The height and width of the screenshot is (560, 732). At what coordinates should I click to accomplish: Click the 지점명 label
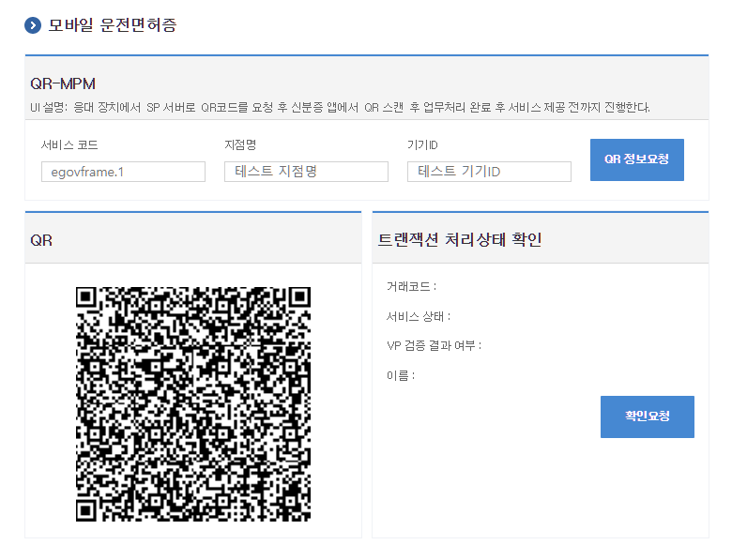pyautogui.click(x=240, y=144)
